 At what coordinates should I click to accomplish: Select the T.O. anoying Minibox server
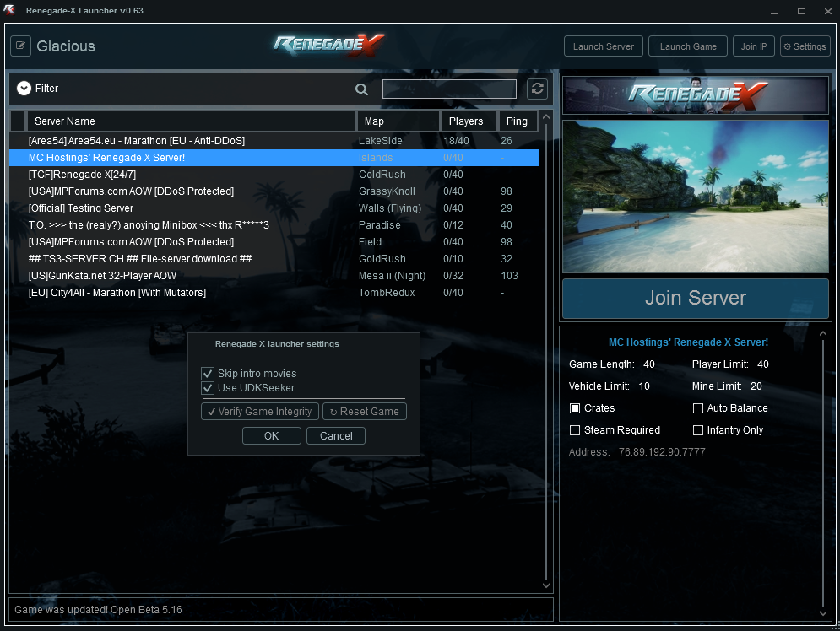(x=274, y=224)
